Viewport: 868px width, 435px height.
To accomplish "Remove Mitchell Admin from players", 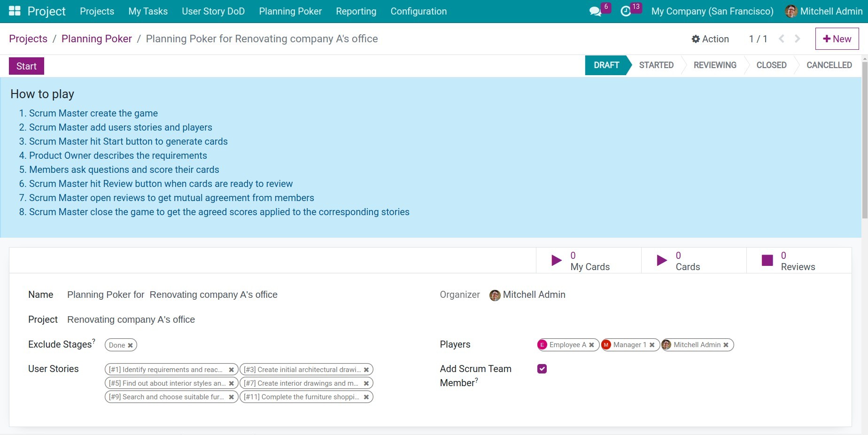I will pos(726,345).
